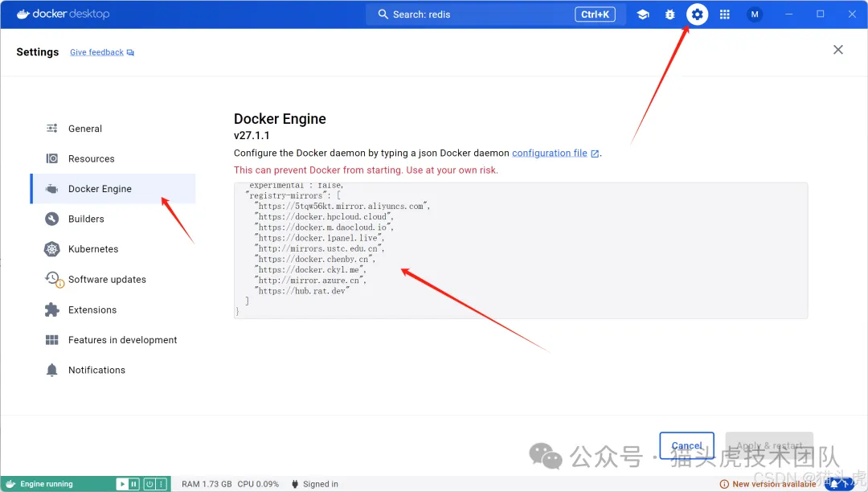Click the external link icon after configuration file

click(595, 154)
